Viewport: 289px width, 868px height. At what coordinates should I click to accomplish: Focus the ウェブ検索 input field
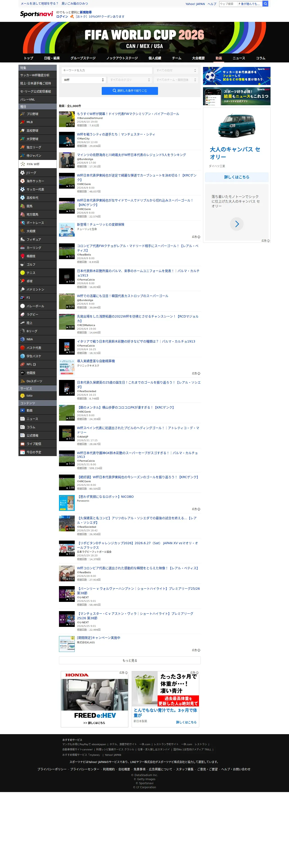(x=228, y=4)
